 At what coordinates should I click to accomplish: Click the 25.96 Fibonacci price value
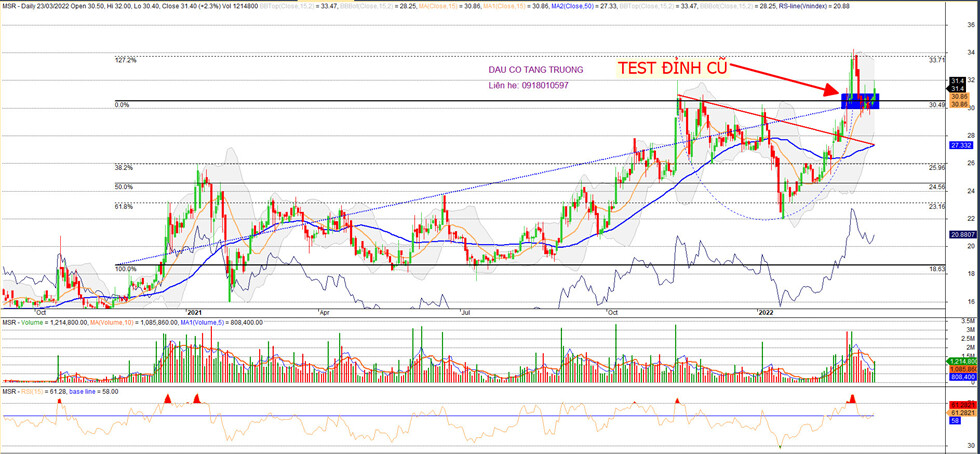[937, 168]
